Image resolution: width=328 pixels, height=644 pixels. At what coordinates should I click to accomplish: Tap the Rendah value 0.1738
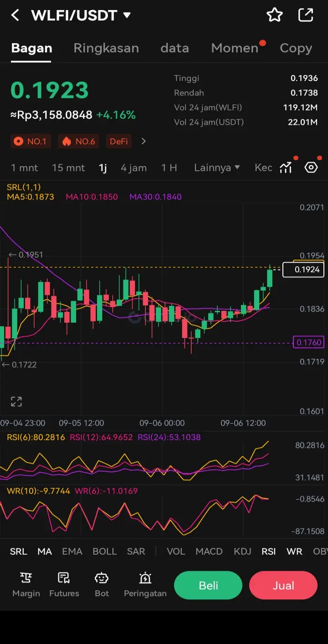(x=304, y=93)
